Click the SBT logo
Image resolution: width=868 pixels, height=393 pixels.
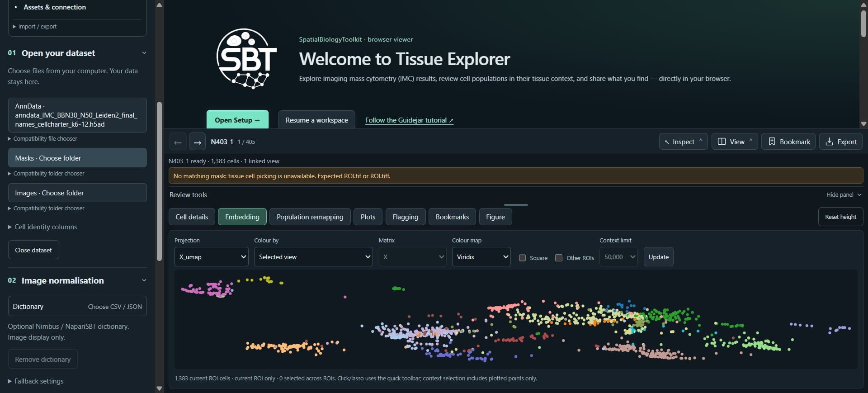tap(246, 59)
